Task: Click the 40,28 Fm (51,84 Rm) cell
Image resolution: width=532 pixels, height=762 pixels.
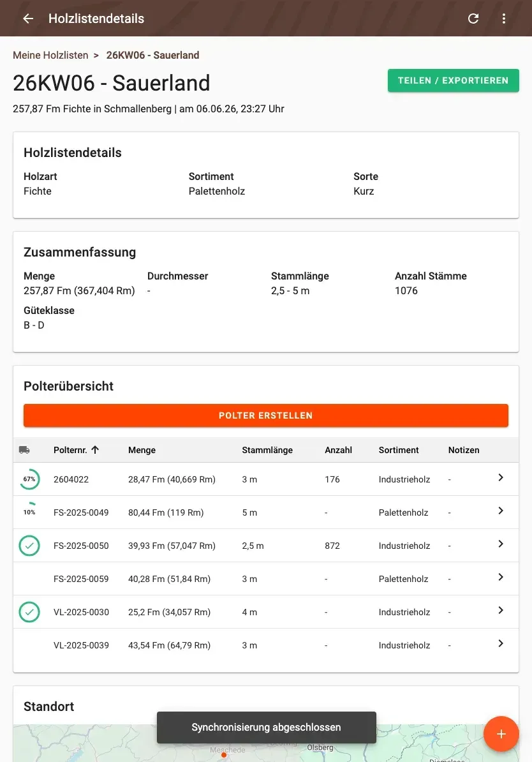Action: (x=169, y=579)
